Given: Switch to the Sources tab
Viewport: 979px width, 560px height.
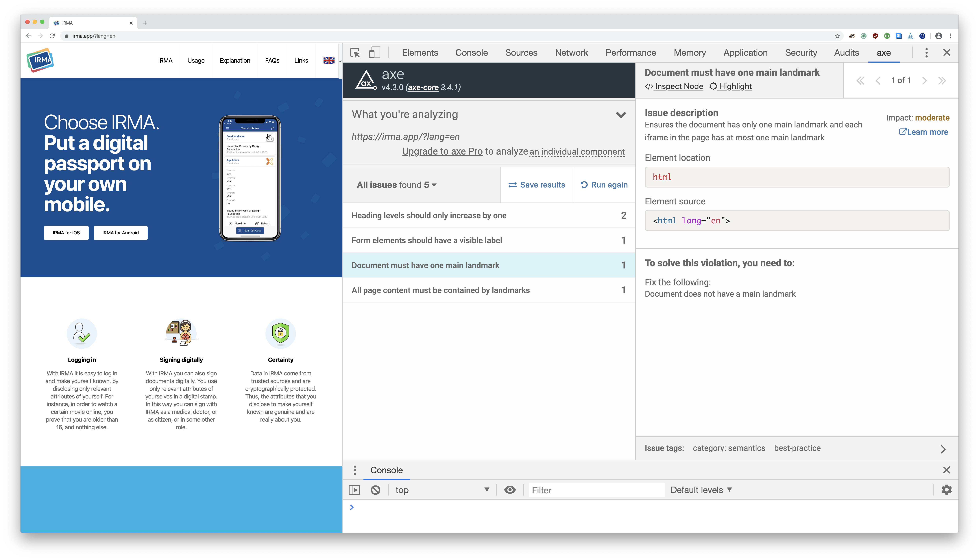Looking at the screenshot, I should pos(521,53).
